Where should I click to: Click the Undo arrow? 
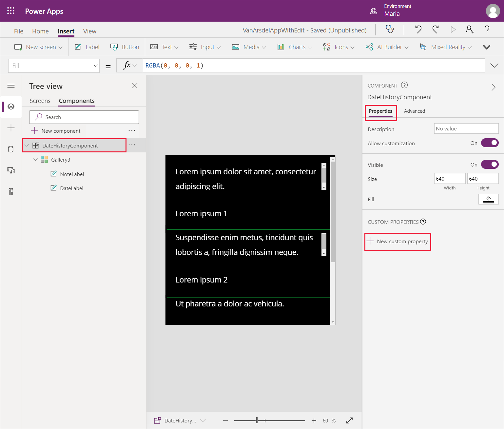[418, 30]
